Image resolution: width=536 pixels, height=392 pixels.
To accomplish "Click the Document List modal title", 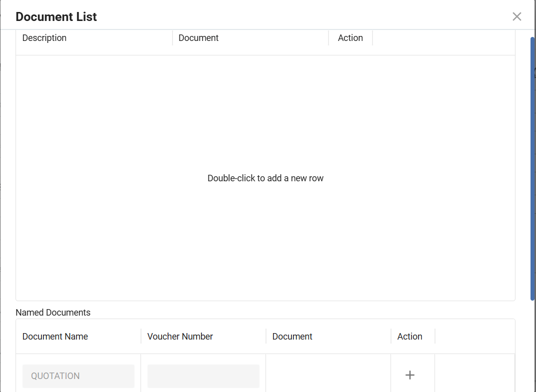I will [56, 16].
